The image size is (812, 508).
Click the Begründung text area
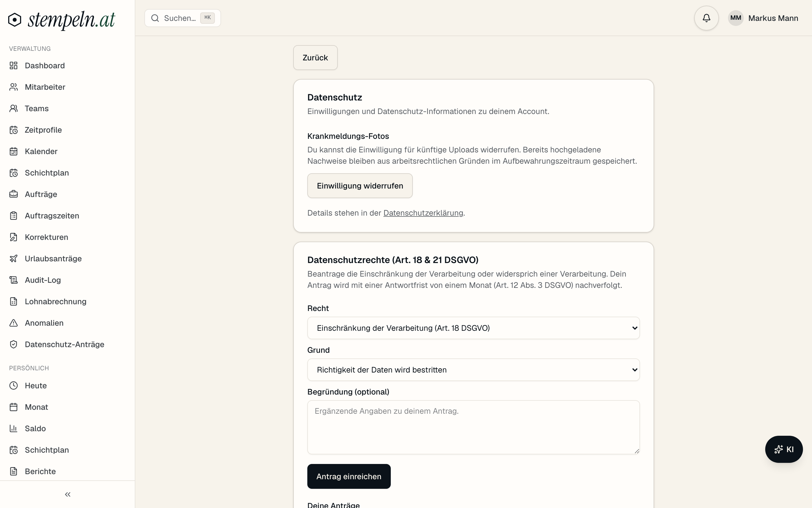(473, 427)
